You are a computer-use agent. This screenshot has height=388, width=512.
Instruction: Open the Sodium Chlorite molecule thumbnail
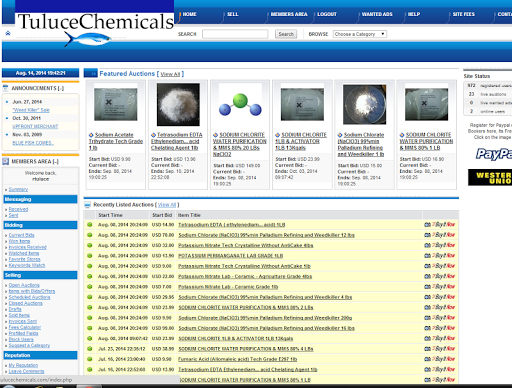pos(240,104)
